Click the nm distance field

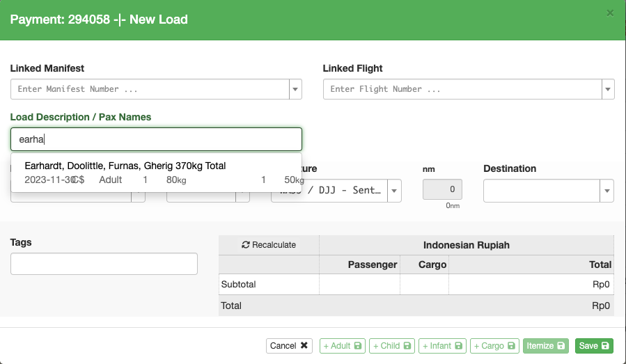(x=442, y=189)
